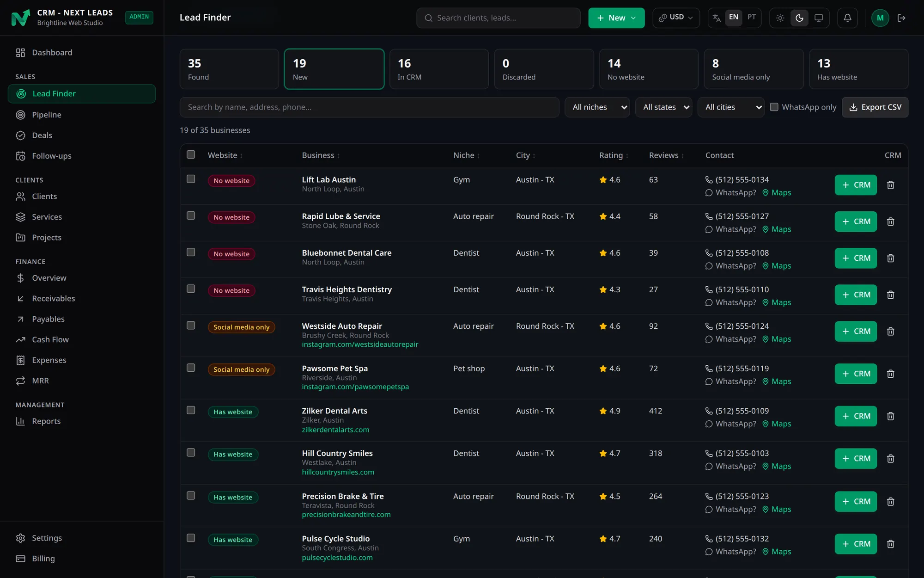924x578 pixels.
Task: Enable WhatsApp only filter
Action: click(774, 107)
